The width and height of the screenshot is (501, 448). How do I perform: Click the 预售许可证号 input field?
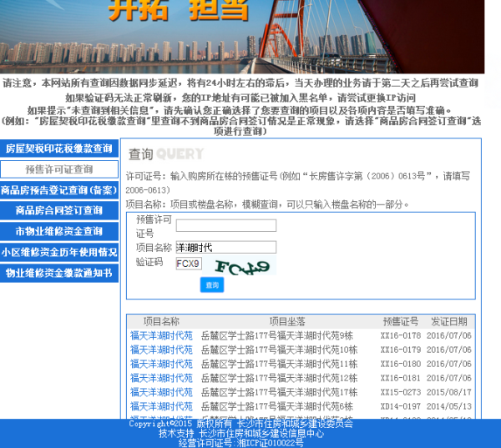(225, 225)
